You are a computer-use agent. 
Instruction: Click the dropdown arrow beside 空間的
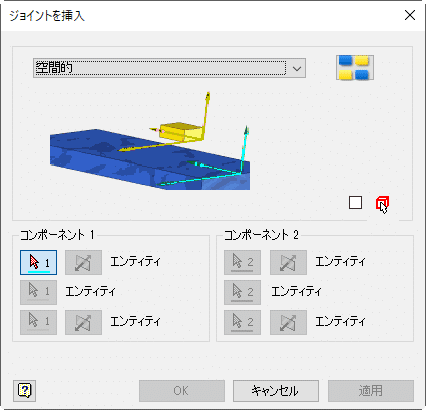297,69
